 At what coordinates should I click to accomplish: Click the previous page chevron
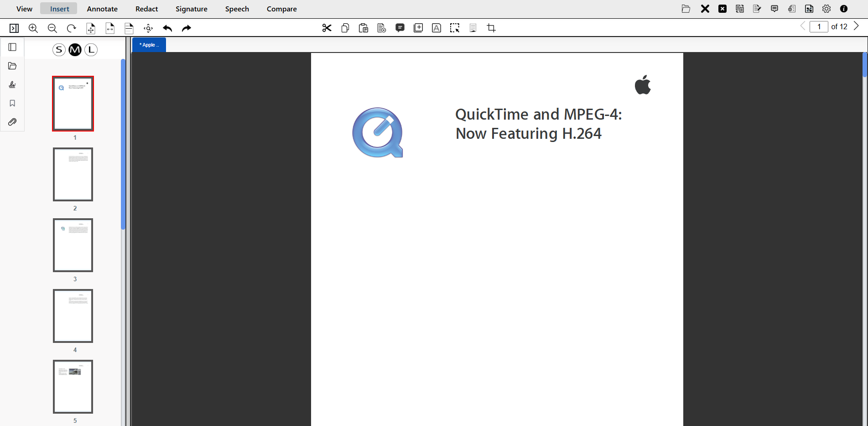coord(802,26)
